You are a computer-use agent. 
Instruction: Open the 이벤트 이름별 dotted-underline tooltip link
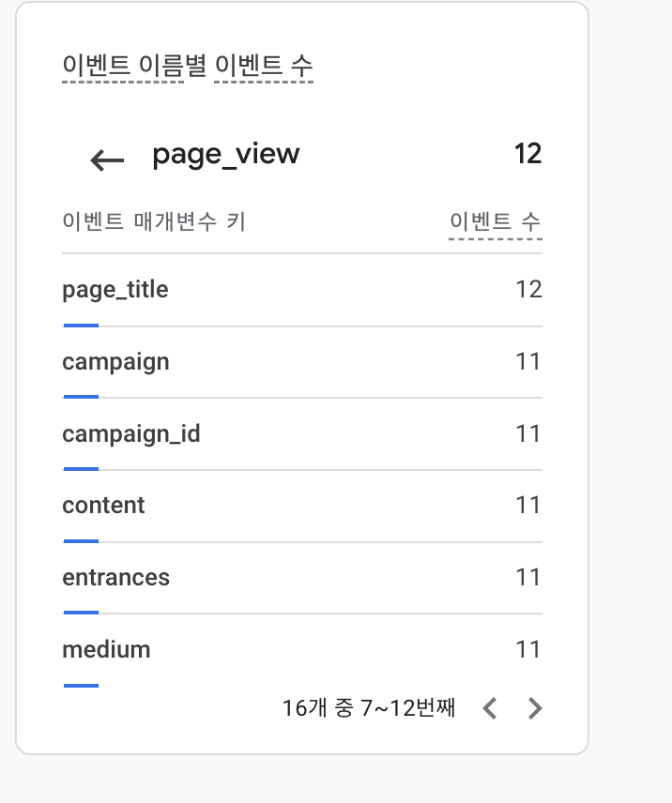(122, 66)
